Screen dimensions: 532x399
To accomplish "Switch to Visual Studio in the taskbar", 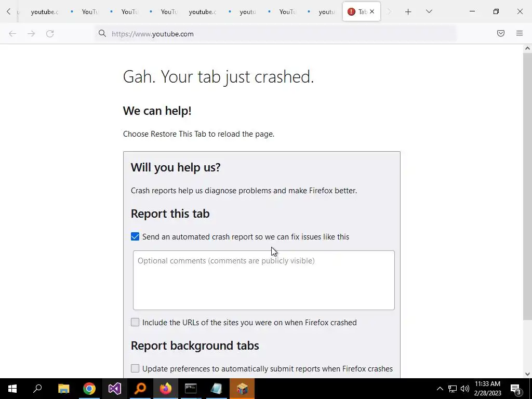I will click(x=115, y=389).
